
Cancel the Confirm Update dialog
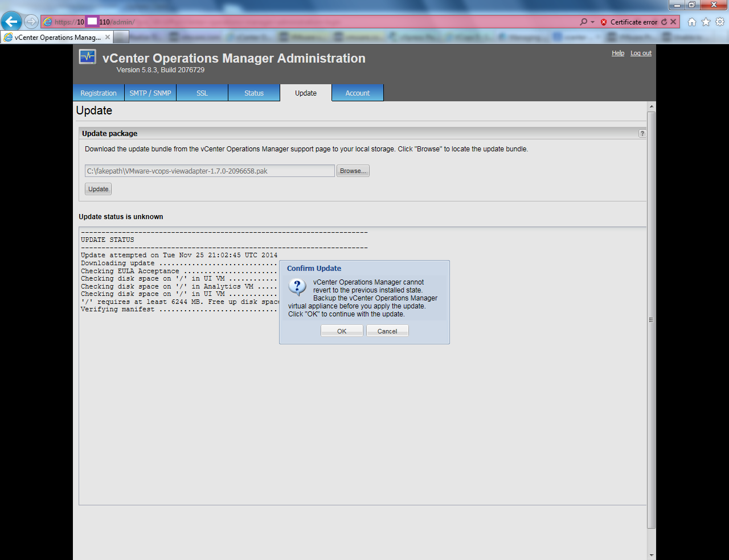387,331
